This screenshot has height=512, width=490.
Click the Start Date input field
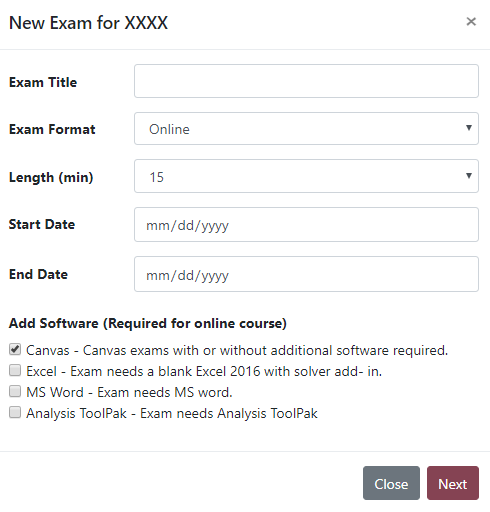click(306, 225)
